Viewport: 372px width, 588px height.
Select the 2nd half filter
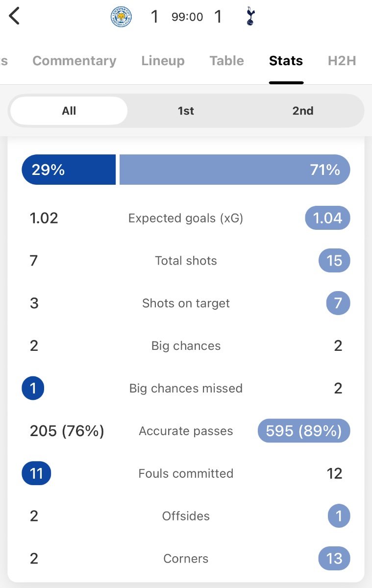(x=303, y=111)
